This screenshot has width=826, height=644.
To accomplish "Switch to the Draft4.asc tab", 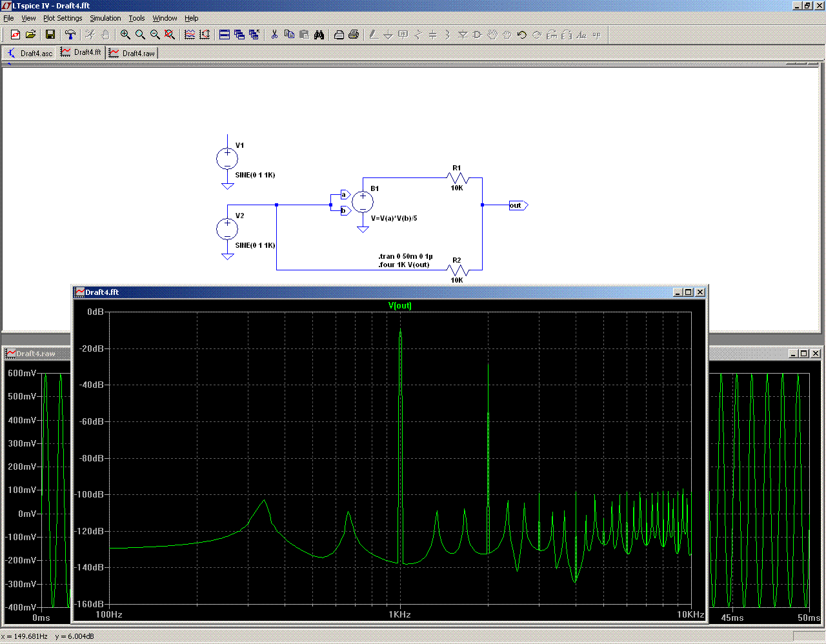I will coord(30,53).
